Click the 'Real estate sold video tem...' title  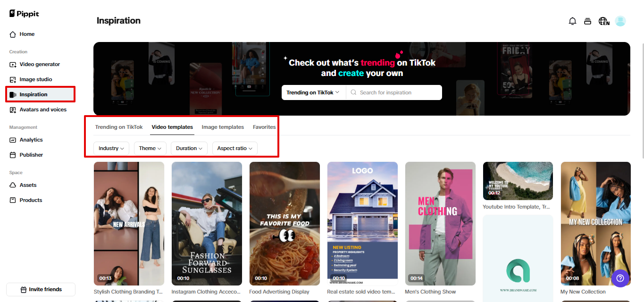point(361,292)
